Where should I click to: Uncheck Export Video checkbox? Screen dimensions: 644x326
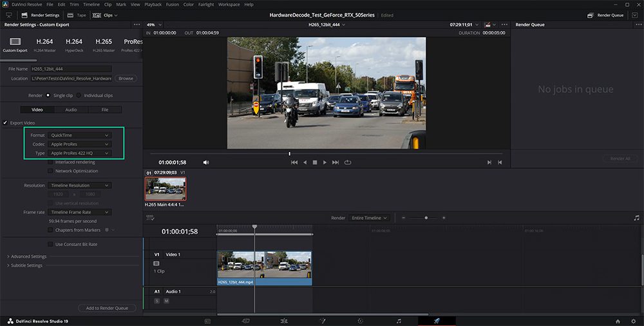pyautogui.click(x=5, y=122)
